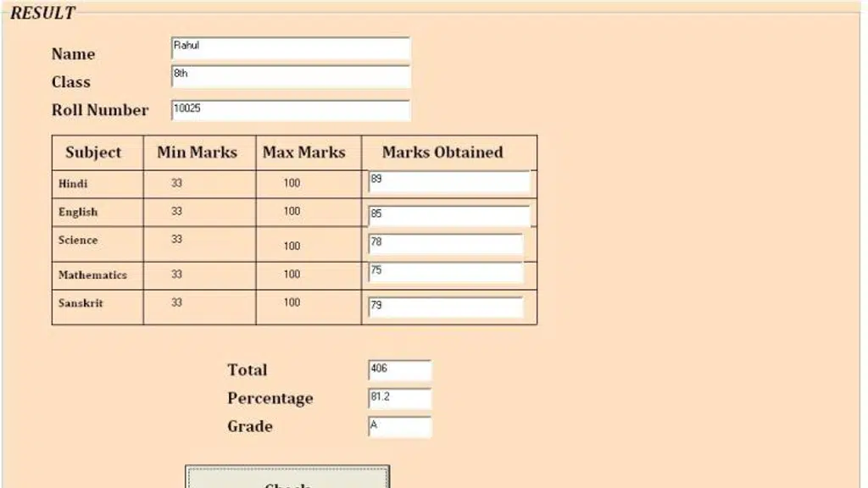Click the Subject column header
Viewport: 868px width, 488px height.
coord(93,152)
